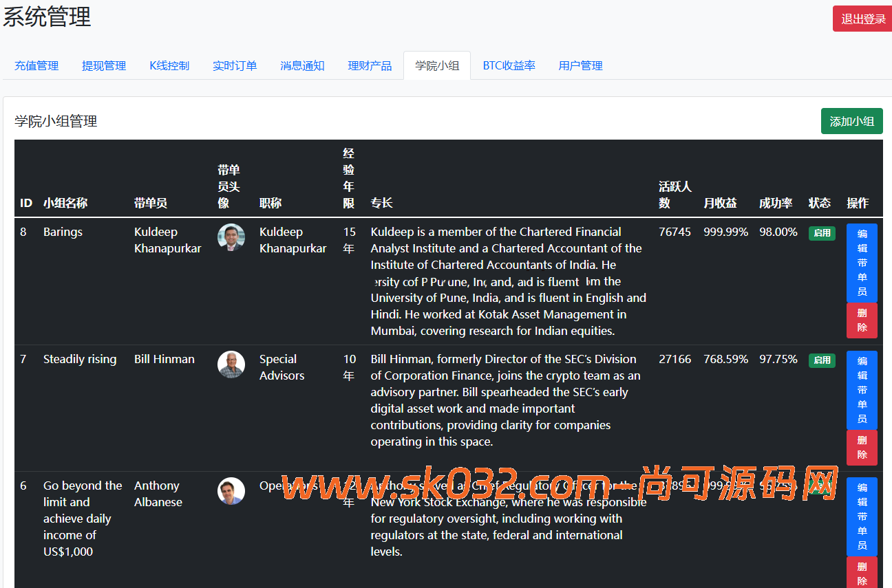This screenshot has width=892, height=588.
Task: Click Anthony Albanese's avatar photo
Action: [231, 490]
